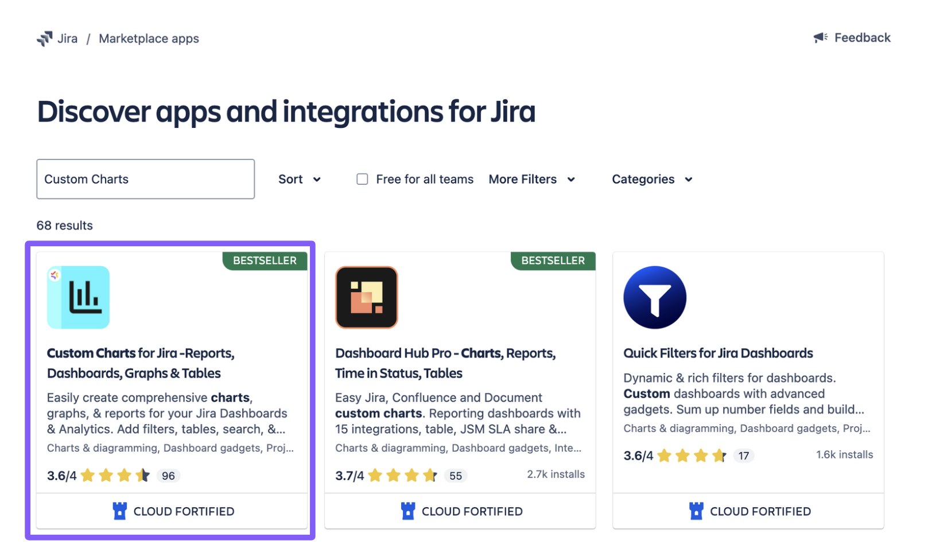Viewport: 932px width, 560px height.
Task: Open Dashboard Hub Pro title link
Action: (445, 363)
